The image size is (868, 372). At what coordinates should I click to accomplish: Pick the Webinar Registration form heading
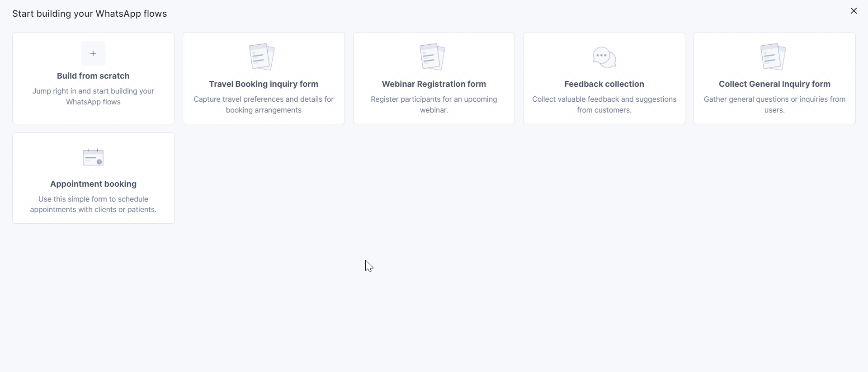click(434, 84)
